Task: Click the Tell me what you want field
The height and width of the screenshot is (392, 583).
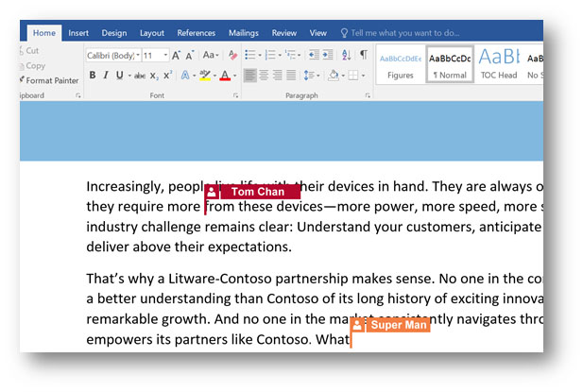Action: (x=406, y=33)
